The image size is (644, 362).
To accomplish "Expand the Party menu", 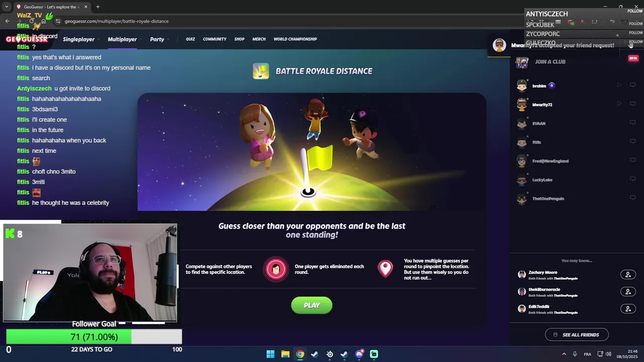I will (159, 39).
